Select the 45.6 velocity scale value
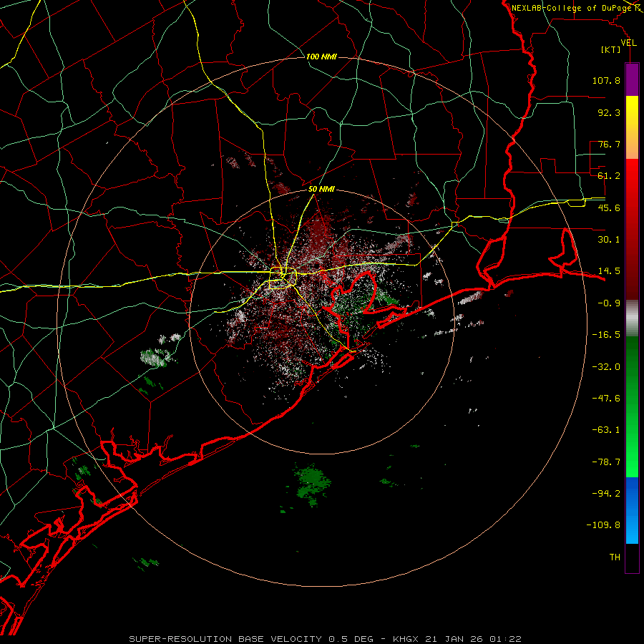 point(609,208)
